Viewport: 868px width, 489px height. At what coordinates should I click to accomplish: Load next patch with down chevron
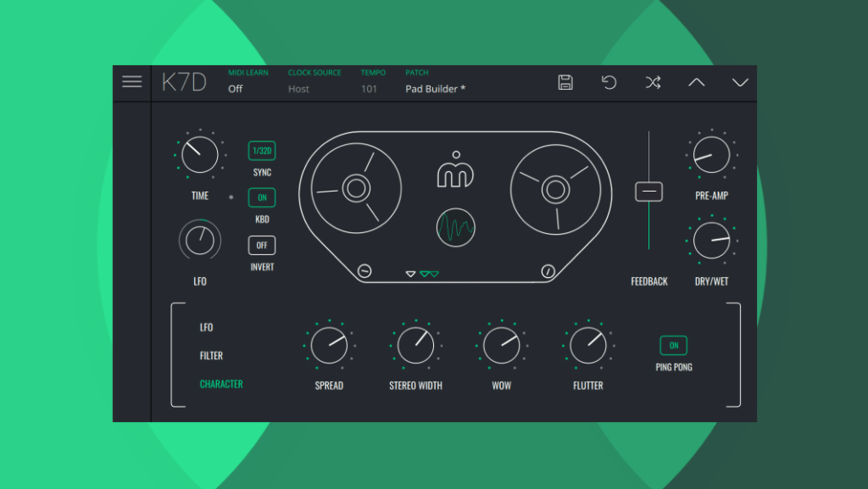[740, 82]
